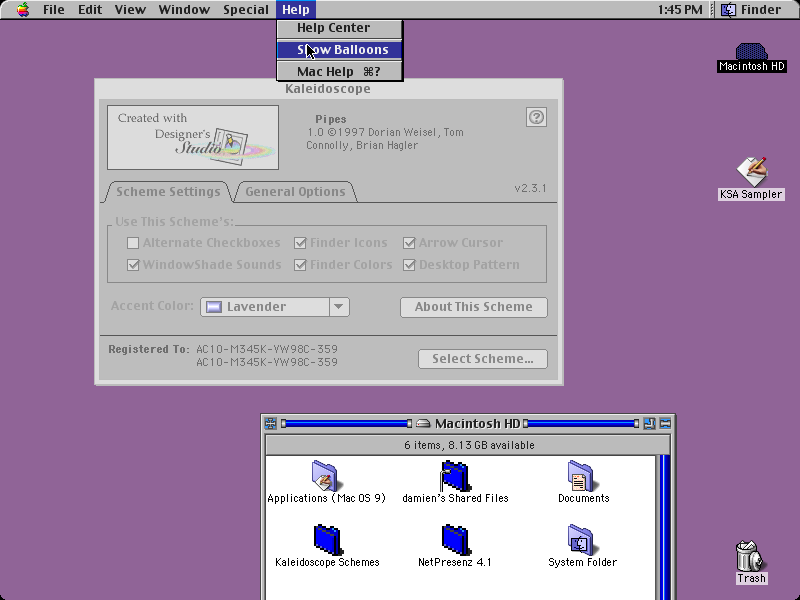
Task: Open the Apple menu
Action: [22, 10]
